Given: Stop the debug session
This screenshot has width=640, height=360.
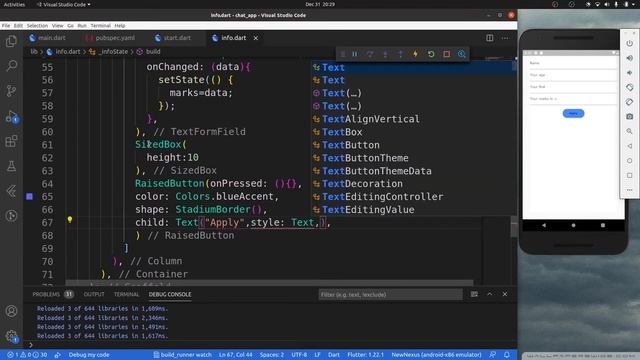Looking at the screenshot, I should tap(447, 54).
